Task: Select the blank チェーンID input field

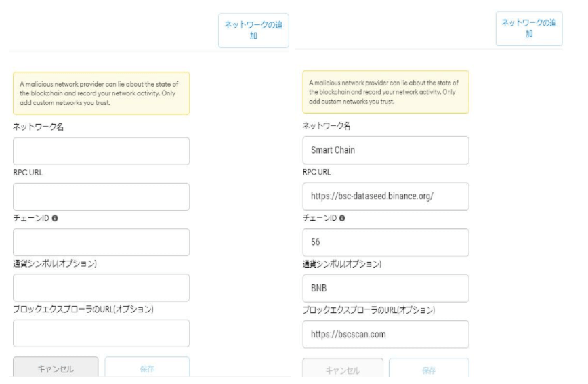Action: [x=101, y=242]
